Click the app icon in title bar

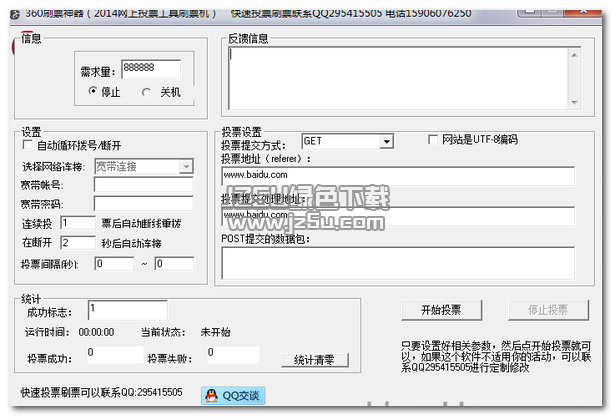[15, 14]
